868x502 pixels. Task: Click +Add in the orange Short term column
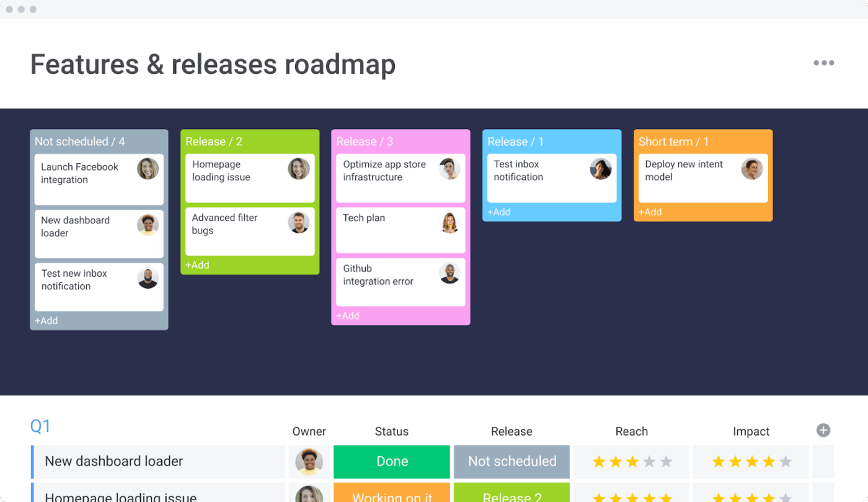[x=650, y=212]
